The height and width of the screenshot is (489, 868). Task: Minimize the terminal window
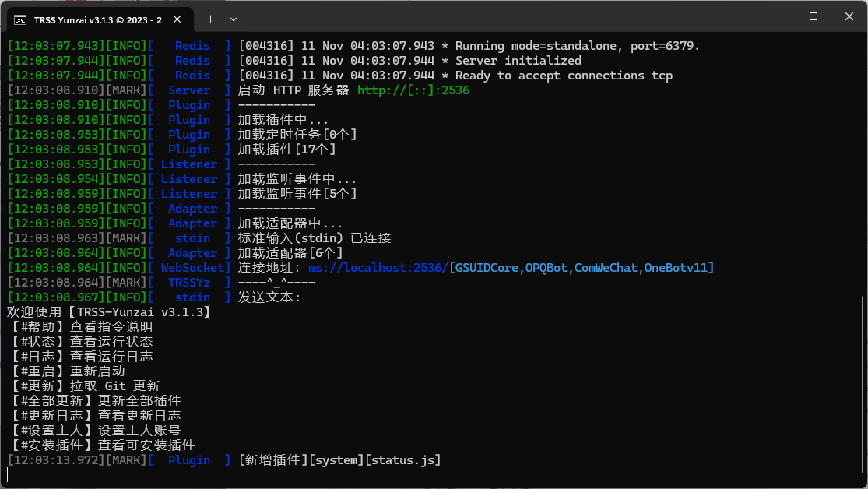777,16
